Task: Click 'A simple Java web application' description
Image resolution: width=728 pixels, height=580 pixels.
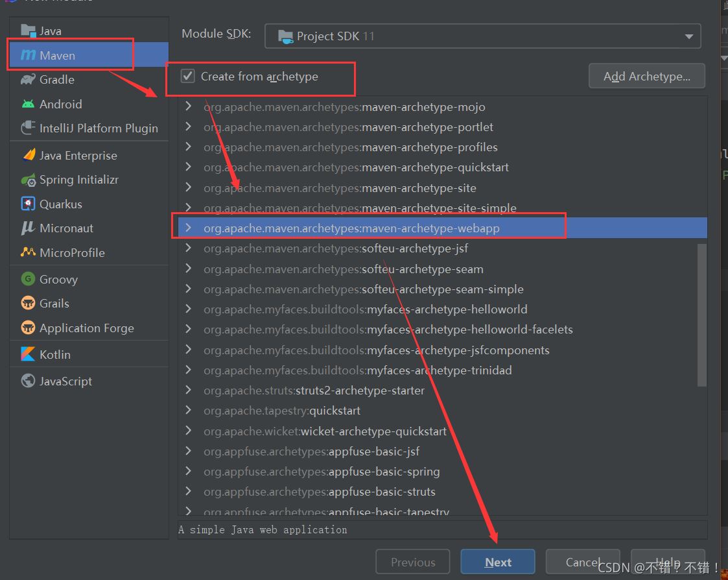Action: 263,530
